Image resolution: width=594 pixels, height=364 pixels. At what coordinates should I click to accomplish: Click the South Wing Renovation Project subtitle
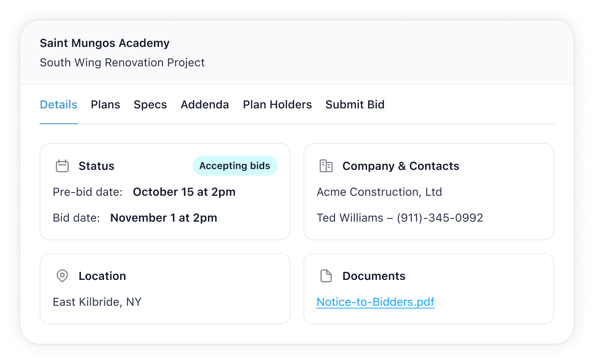point(122,62)
